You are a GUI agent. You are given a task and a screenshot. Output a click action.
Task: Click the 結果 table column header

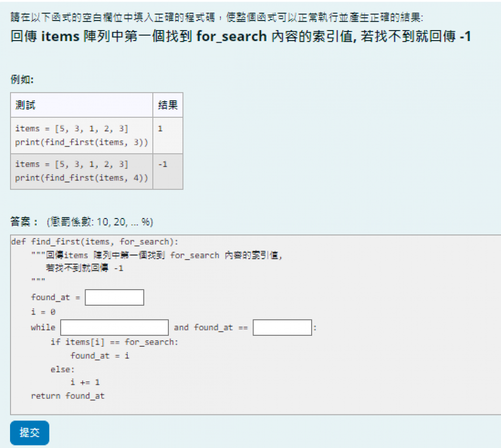[x=168, y=105]
